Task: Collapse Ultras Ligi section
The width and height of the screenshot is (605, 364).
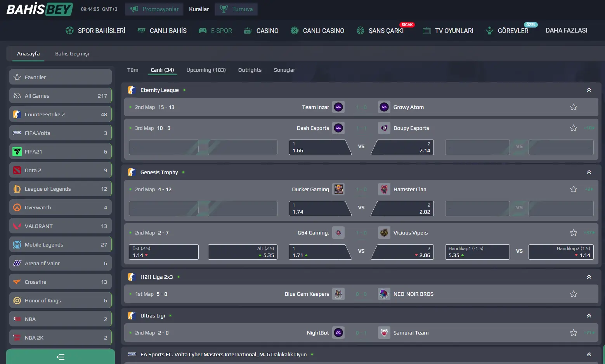Action: [589, 316]
